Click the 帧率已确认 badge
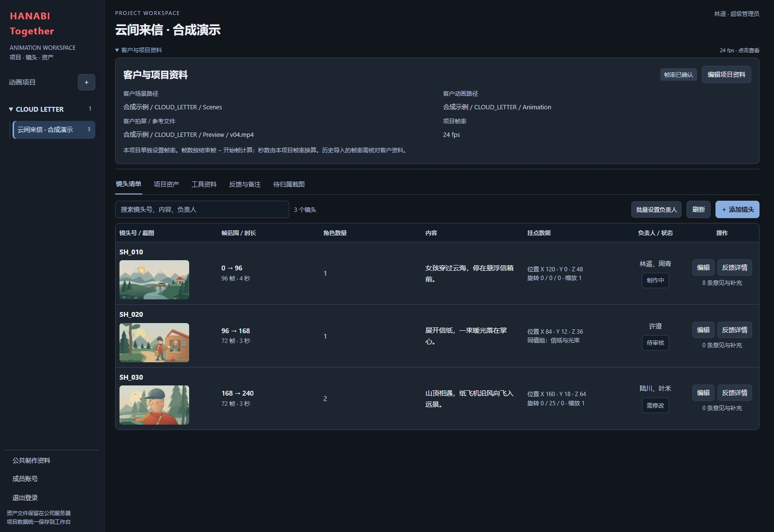 [678, 74]
